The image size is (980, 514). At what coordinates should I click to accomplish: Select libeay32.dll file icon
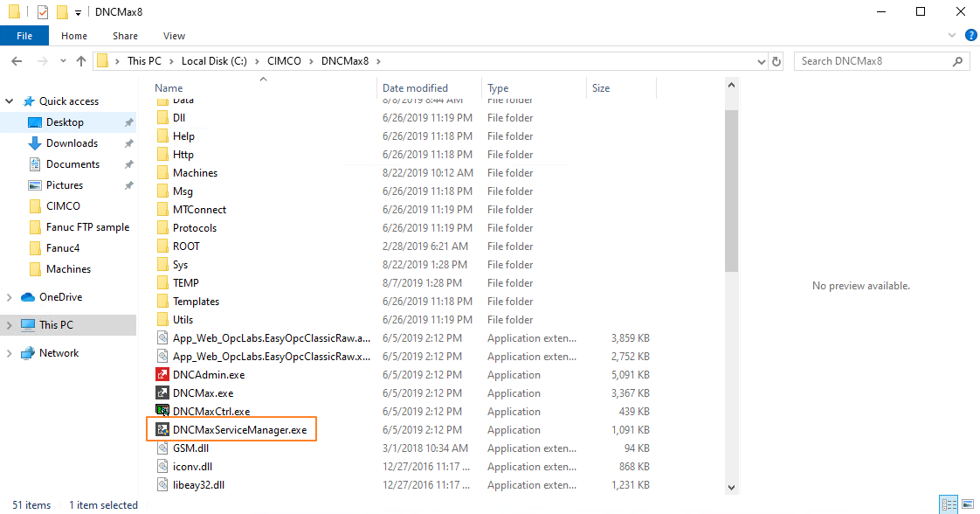[x=162, y=484]
